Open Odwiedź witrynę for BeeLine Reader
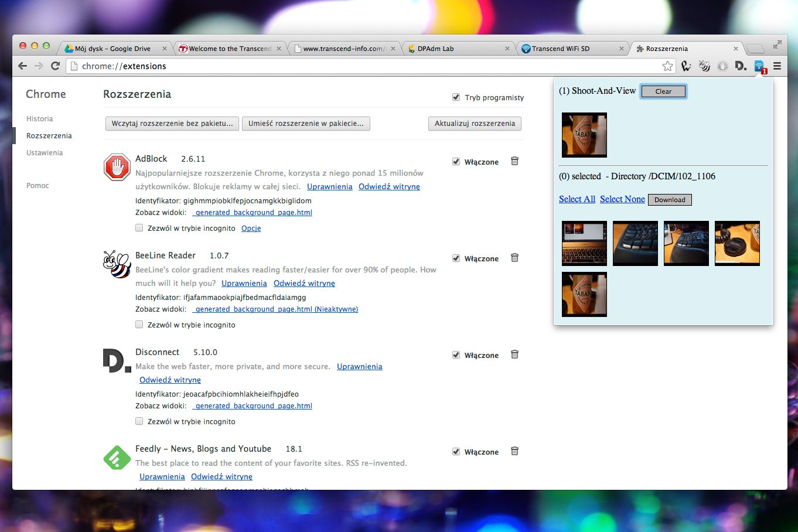 click(x=304, y=284)
